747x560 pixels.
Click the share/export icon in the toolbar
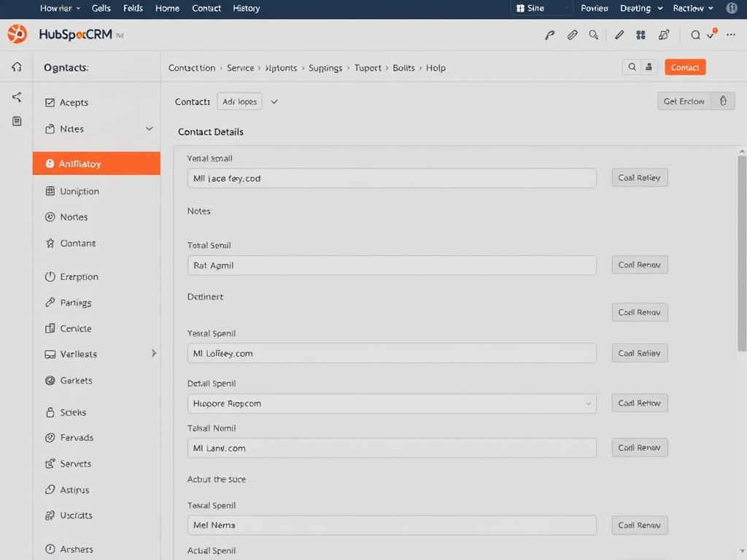tap(663, 34)
